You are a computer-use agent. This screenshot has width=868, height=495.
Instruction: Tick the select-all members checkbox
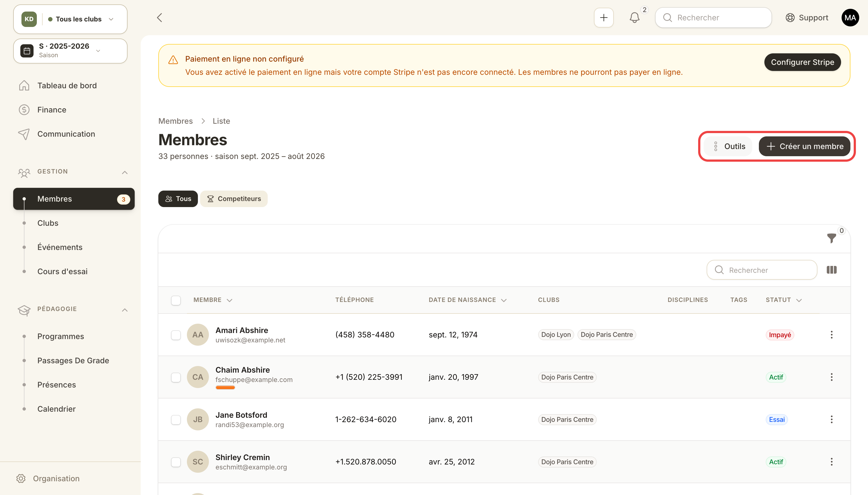tap(176, 300)
